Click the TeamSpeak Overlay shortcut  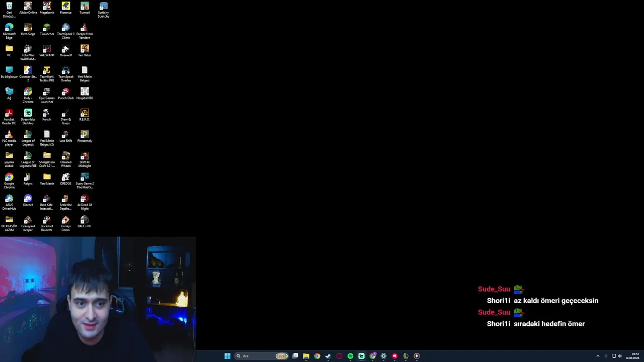coord(66,73)
